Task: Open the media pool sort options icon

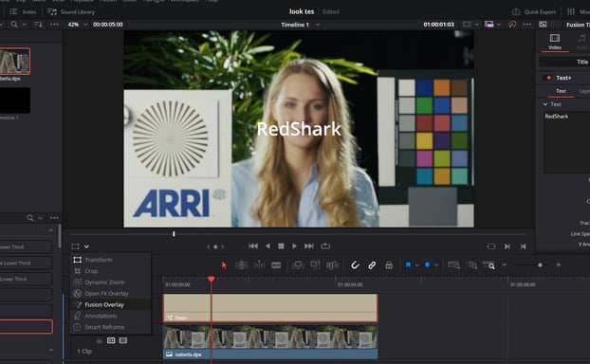Action: 38,25
